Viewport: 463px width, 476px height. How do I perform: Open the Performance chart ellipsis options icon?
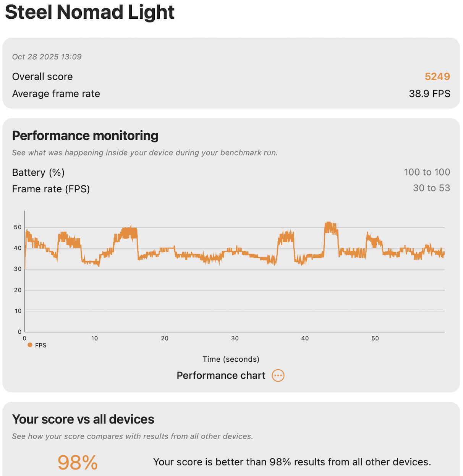278,375
